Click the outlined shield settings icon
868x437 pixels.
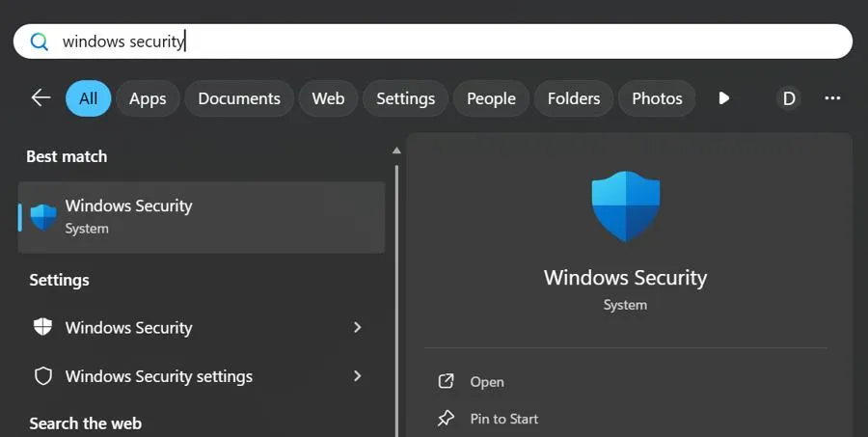click(43, 376)
